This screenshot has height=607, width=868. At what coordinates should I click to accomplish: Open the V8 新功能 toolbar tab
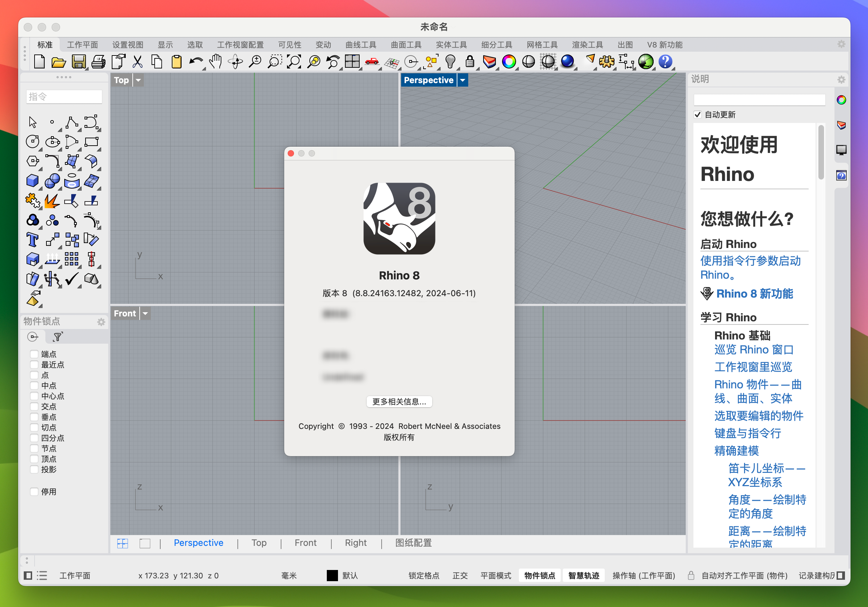[664, 45]
